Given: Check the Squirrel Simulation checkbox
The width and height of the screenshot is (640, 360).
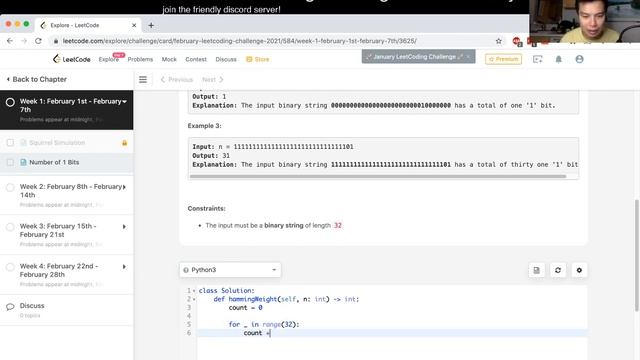Looking at the screenshot, I should point(10,142).
